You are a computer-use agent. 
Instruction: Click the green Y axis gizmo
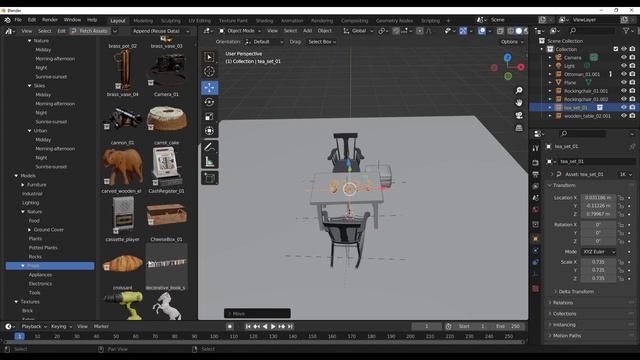pyautogui.click(x=508, y=76)
